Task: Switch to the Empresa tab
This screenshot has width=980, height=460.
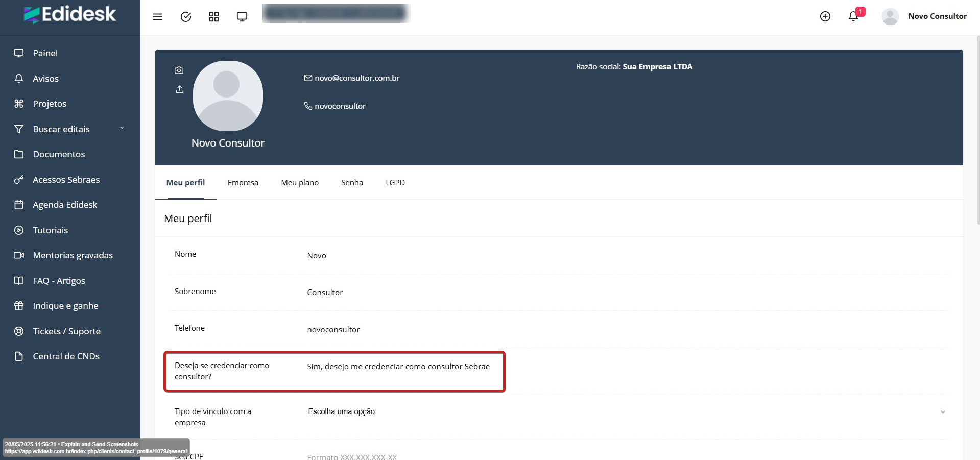Action: pos(243,183)
